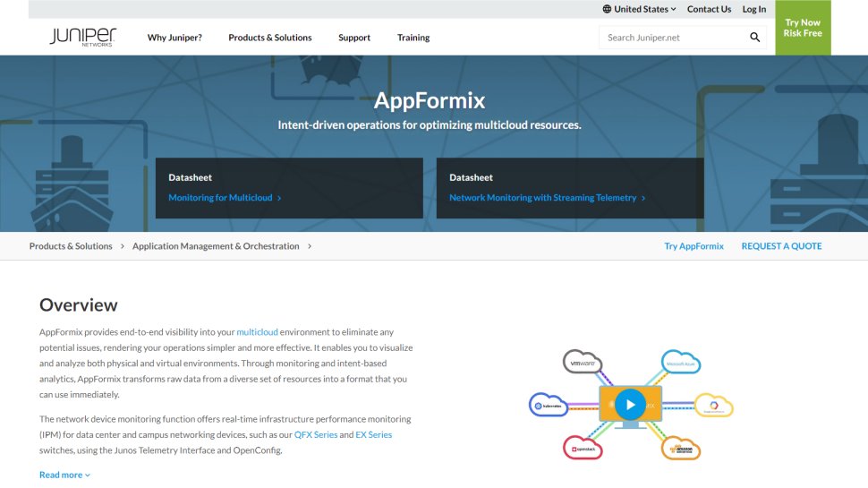Screen dimensions: 868x488
Task: Click the globe region icon
Action: 607,9
